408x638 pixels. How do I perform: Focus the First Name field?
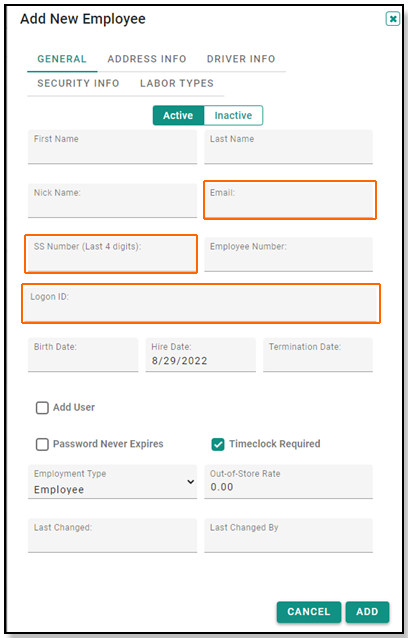click(x=112, y=147)
